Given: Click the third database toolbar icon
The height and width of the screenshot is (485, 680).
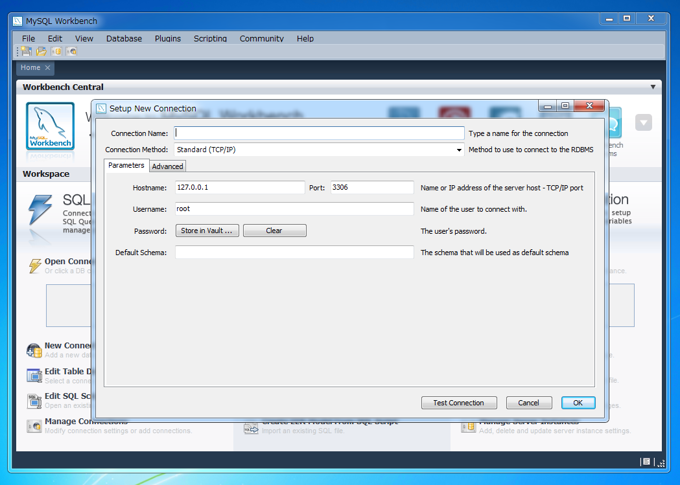Looking at the screenshot, I should pyautogui.click(x=56, y=52).
